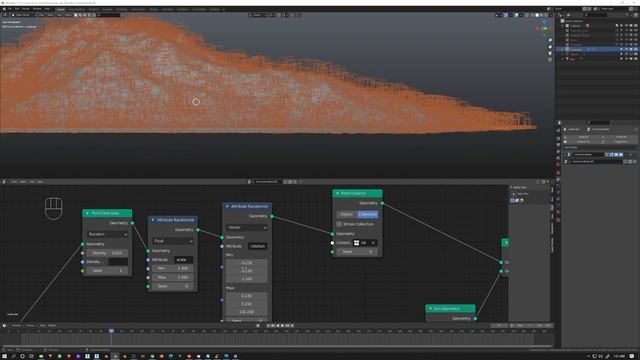
Task: Jump to the timeline end frame
Action: [x=292, y=326]
